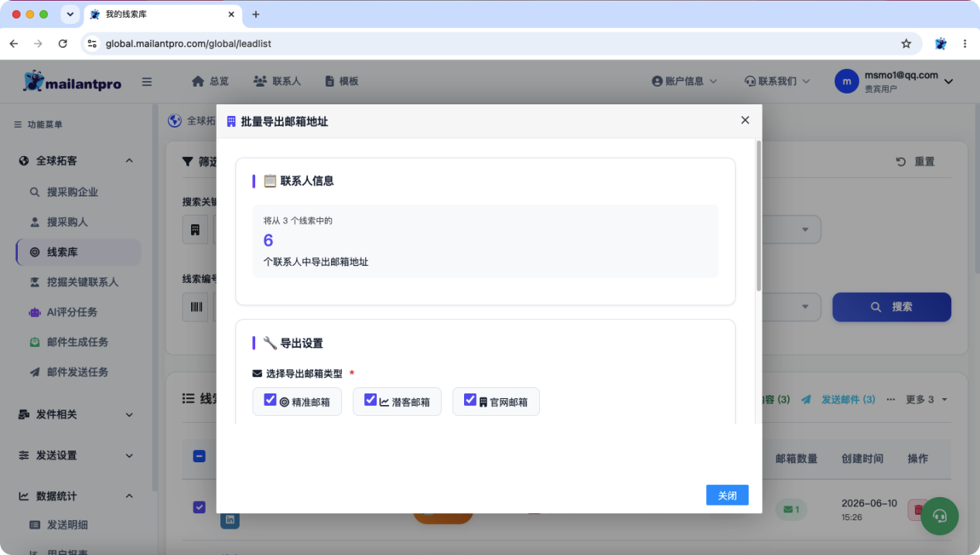Expand 联系我们 dropdown
The width and height of the screenshot is (980, 555).
coord(777,81)
